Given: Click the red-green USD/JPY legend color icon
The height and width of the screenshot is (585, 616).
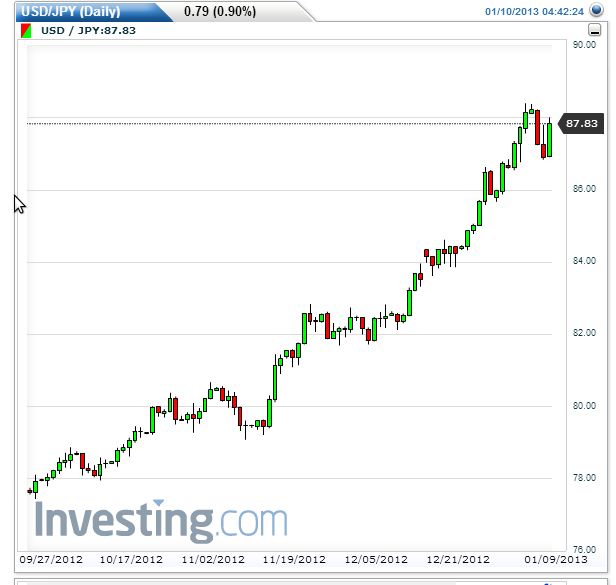Looking at the screenshot, I should [x=26, y=31].
